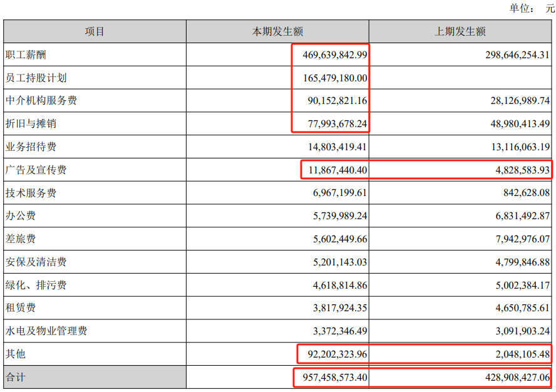Click the value 3,372,346.49
The width and height of the screenshot is (556, 392).
pos(340,331)
